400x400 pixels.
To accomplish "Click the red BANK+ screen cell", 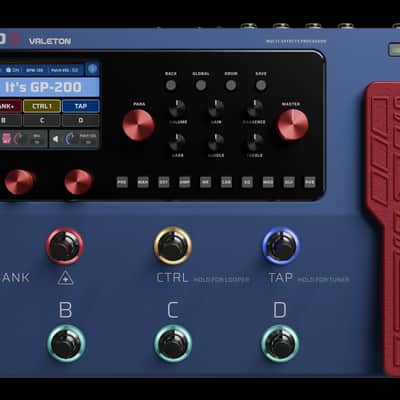I will pyautogui.click(x=10, y=106).
